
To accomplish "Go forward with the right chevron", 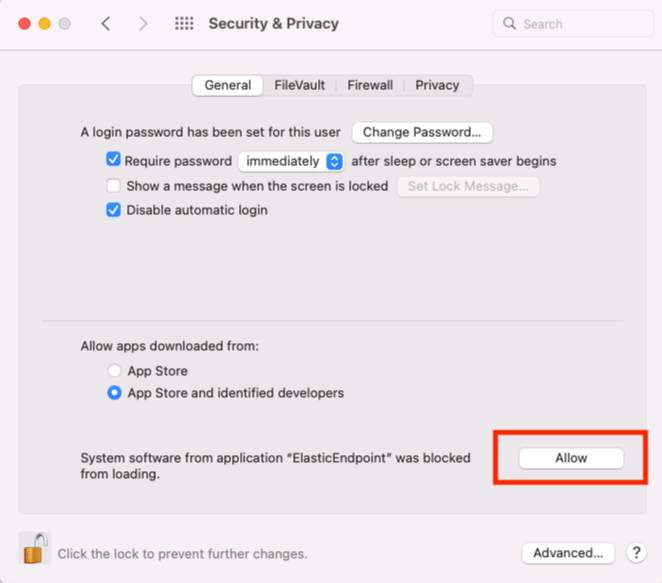I will pos(143,23).
